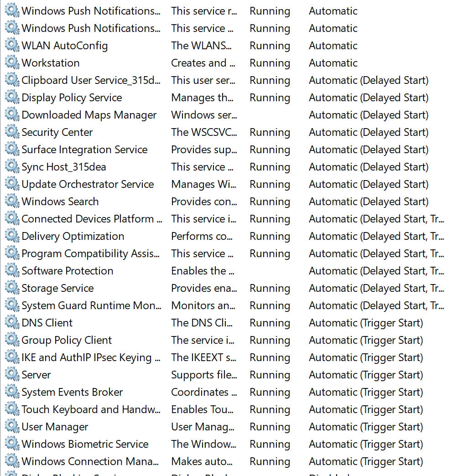Click the System Events Broker name
The height and width of the screenshot is (476, 457).
pyautogui.click(x=72, y=392)
